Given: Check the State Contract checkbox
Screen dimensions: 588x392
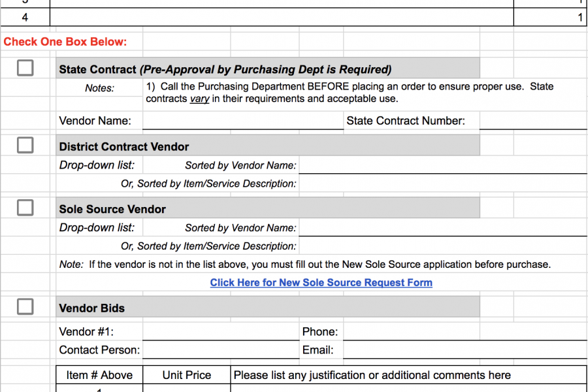Looking at the screenshot, I should [25, 68].
